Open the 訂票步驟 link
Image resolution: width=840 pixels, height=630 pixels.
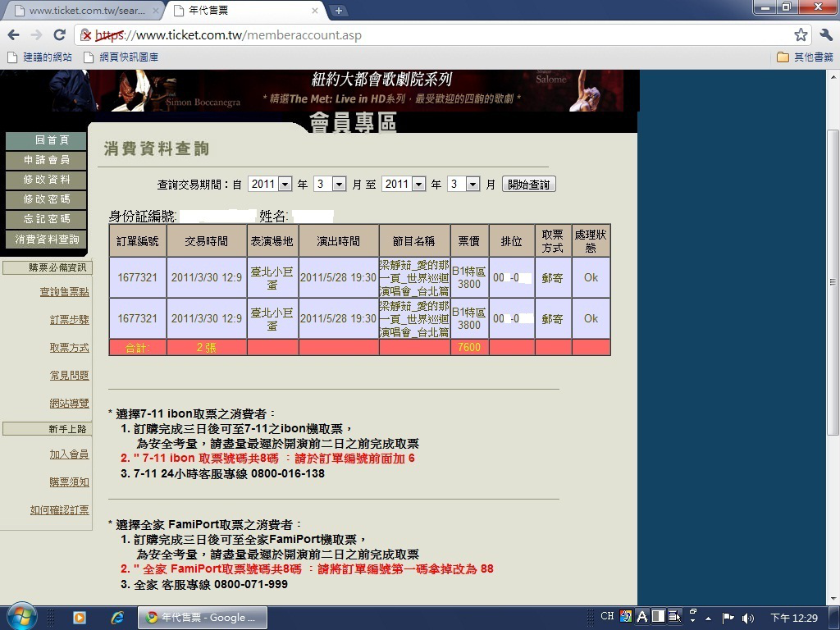pyautogui.click(x=70, y=320)
